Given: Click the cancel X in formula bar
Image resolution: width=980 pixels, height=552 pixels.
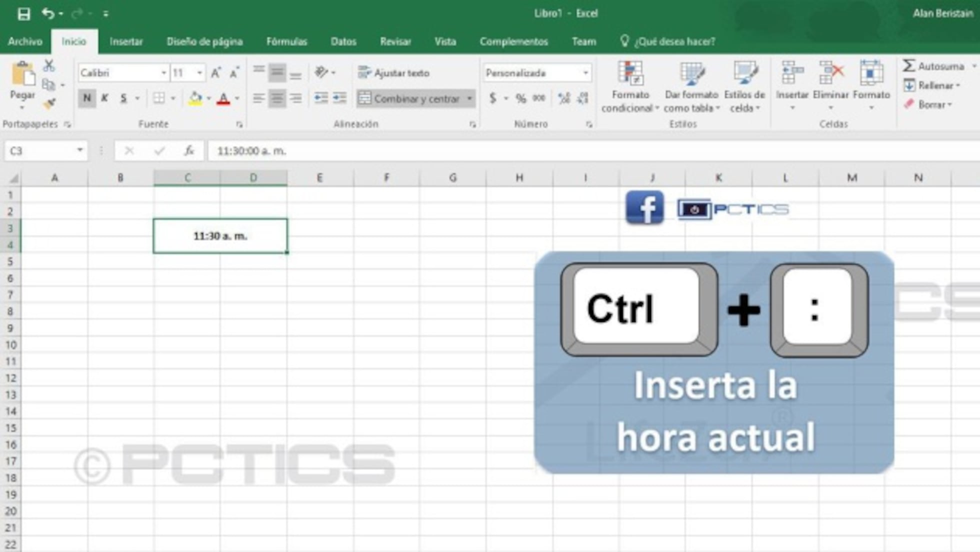Looking at the screenshot, I should pos(129,151).
